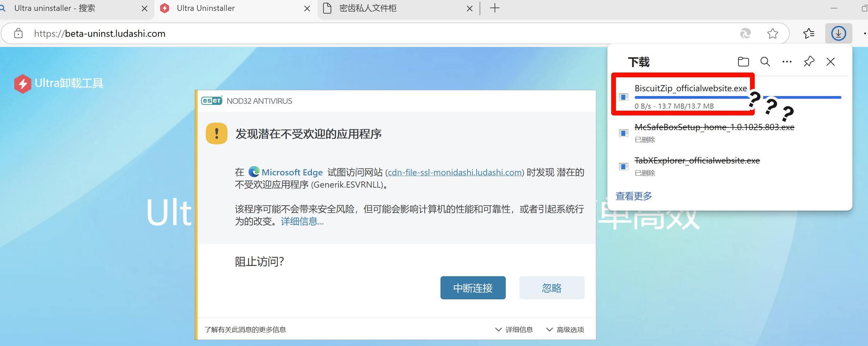Image resolution: width=868 pixels, height=346 pixels.
Task: Expand 高级选项 at dialog bottom
Action: 565,330
